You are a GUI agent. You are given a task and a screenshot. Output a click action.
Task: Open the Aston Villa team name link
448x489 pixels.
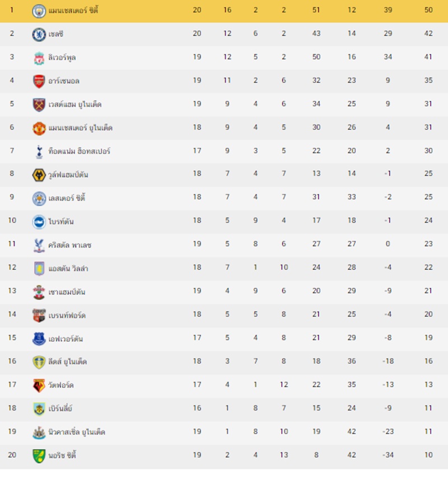[x=68, y=268]
